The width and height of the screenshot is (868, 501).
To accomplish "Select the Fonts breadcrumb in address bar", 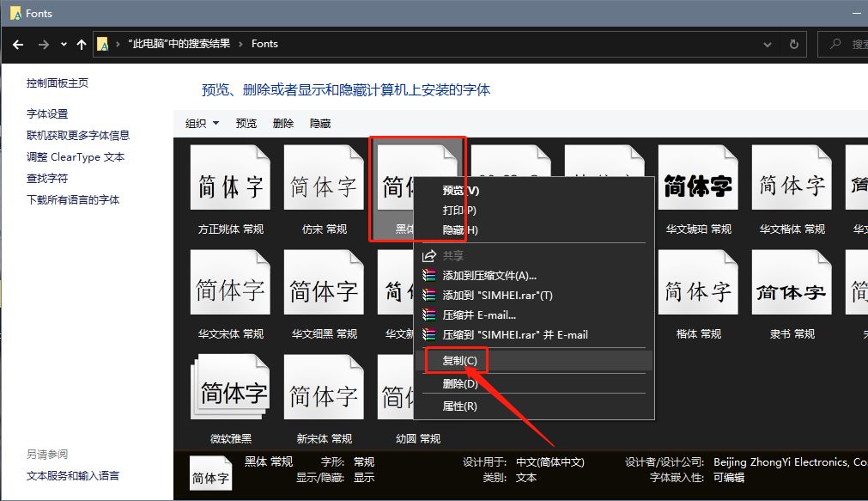I will pos(264,44).
